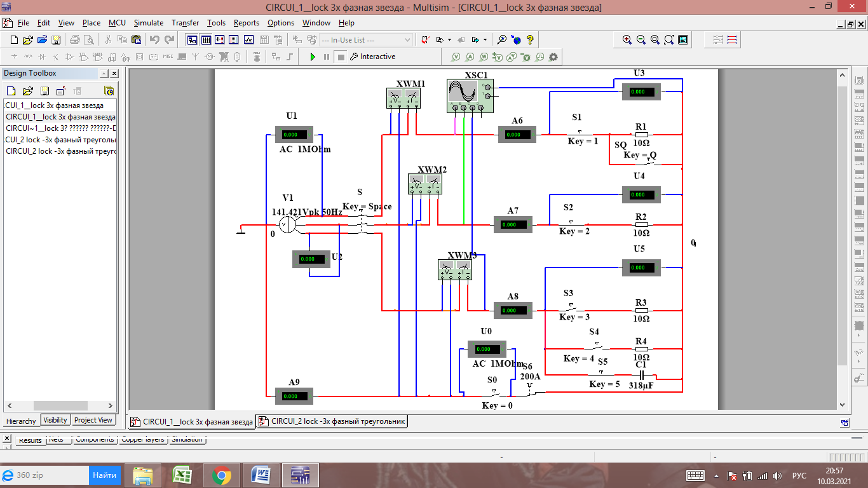868x488 pixels.
Task: Click the Zoom In magnifier icon
Action: 627,39
